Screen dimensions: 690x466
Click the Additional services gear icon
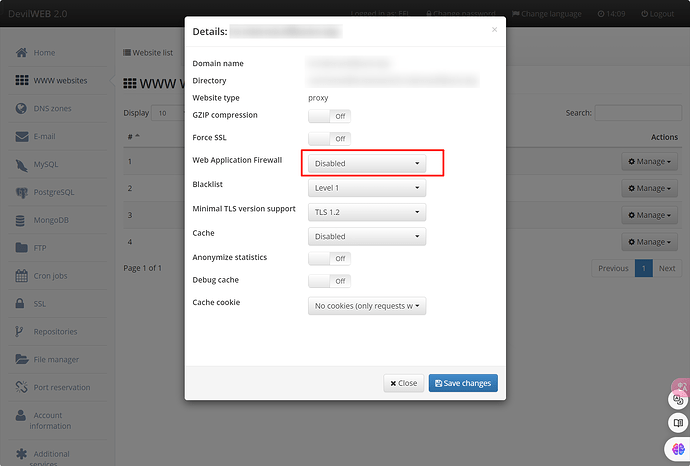coord(21,454)
